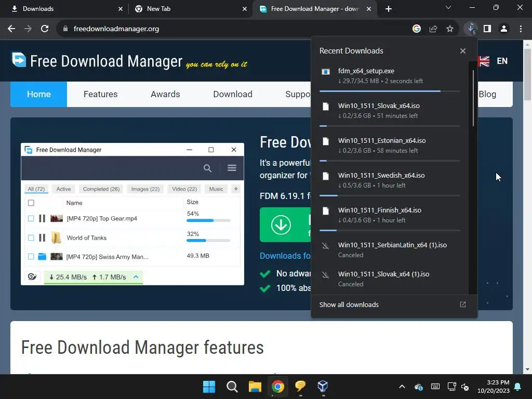Click the Free Download Manager site logo
The width and height of the screenshot is (532, 399).
[x=19, y=60]
